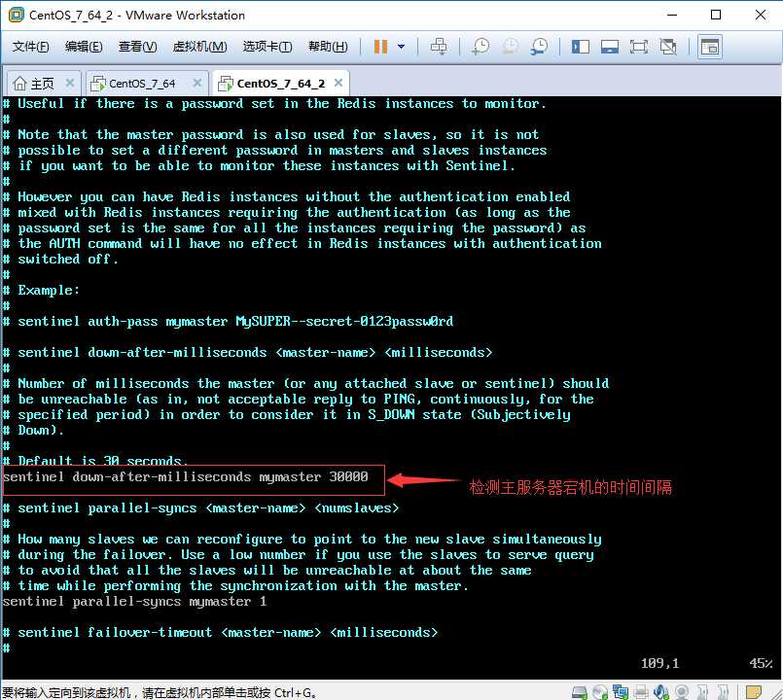Screen dimensions: 783x700
Task: Toggle the thumbnail bar icon
Action: tap(610, 47)
